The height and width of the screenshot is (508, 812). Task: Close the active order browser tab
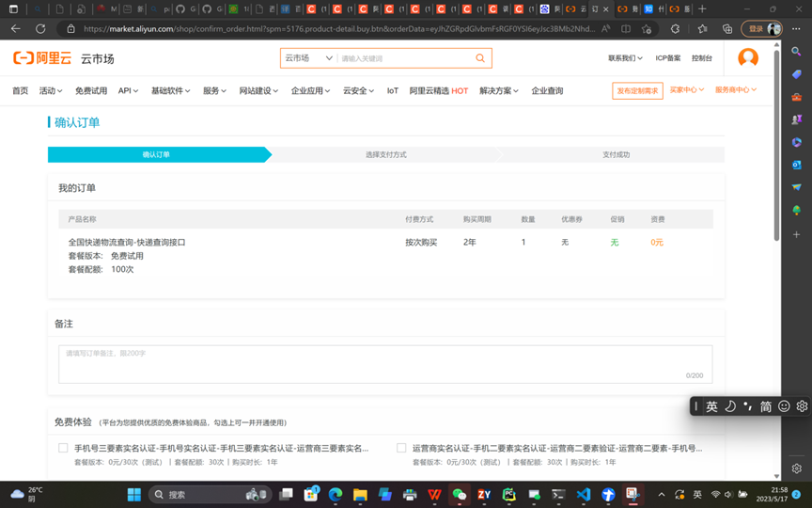click(x=605, y=8)
